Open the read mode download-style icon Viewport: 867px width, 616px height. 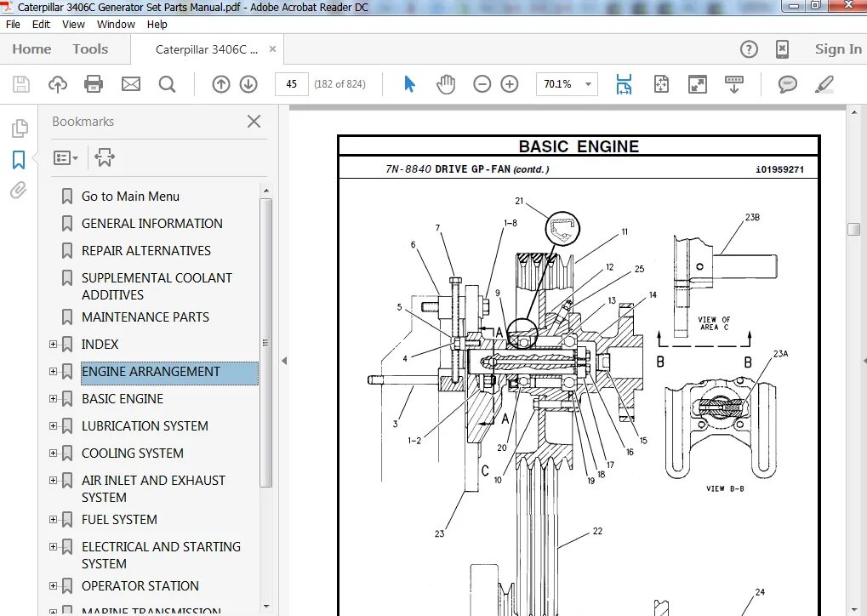[733, 84]
